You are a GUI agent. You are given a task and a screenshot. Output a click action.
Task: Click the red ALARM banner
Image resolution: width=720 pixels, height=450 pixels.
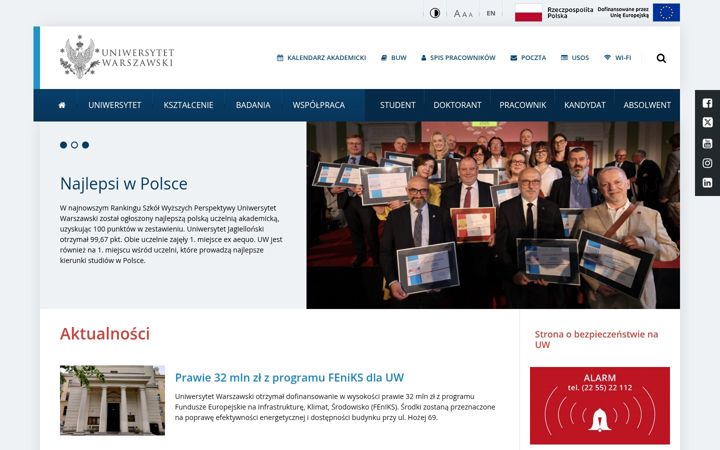(x=600, y=405)
